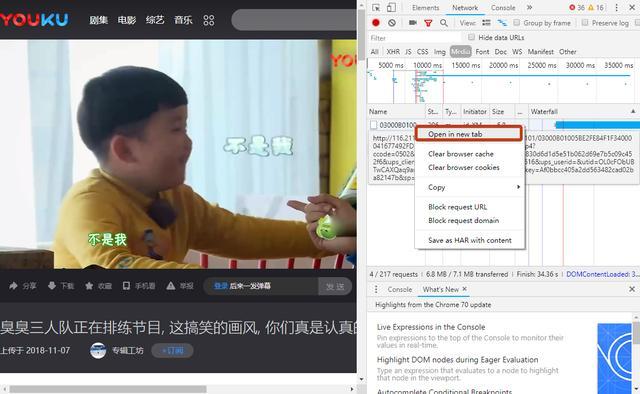Clear the network log

[392, 23]
